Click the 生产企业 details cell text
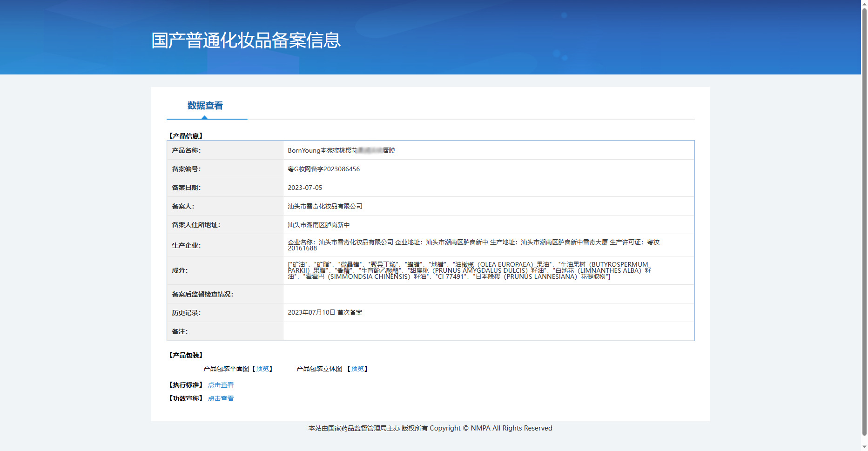Image resolution: width=868 pixels, height=451 pixels. pyautogui.click(x=473, y=245)
